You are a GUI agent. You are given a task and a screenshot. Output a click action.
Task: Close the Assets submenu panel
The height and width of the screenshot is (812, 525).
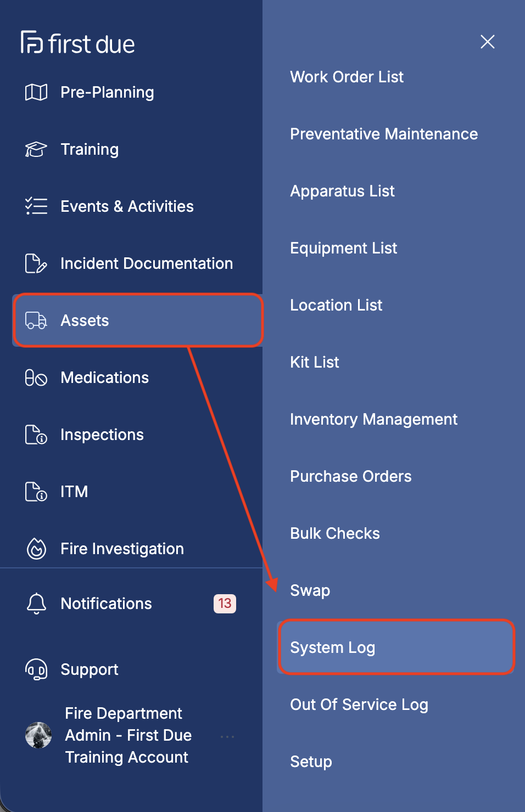pos(488,42)
